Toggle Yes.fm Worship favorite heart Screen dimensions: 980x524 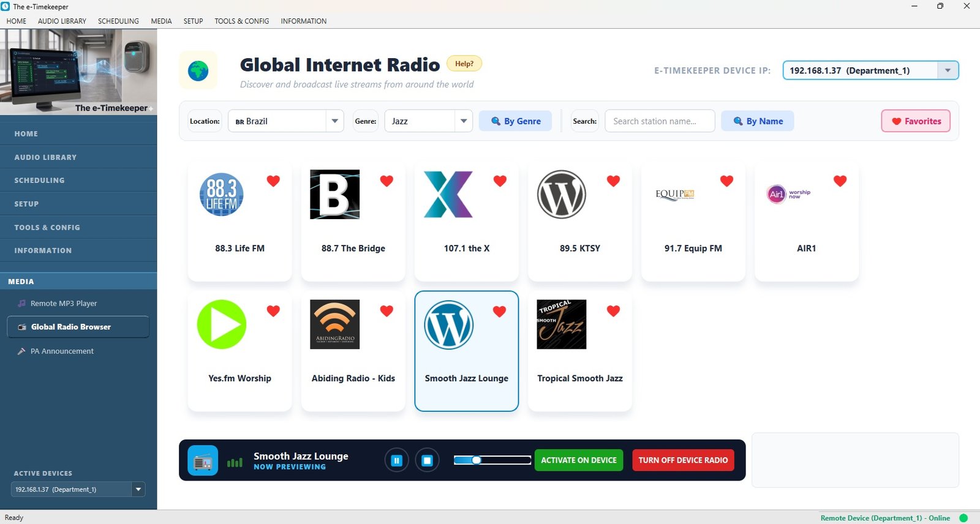tap(273, 311)
